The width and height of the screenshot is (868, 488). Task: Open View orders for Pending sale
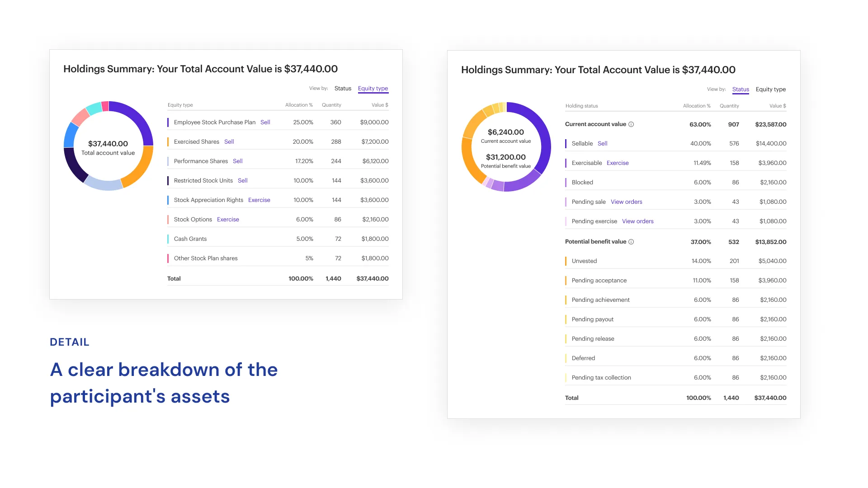coord(626,202)
